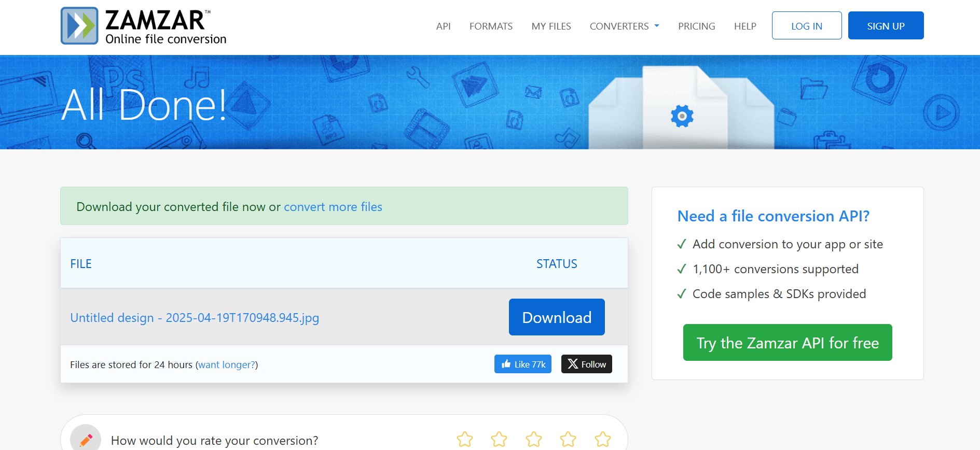Viewport: 980px width, 450px height.
Task: Select the 'How would you rate your conversion?' text
Action: point(214,441)
